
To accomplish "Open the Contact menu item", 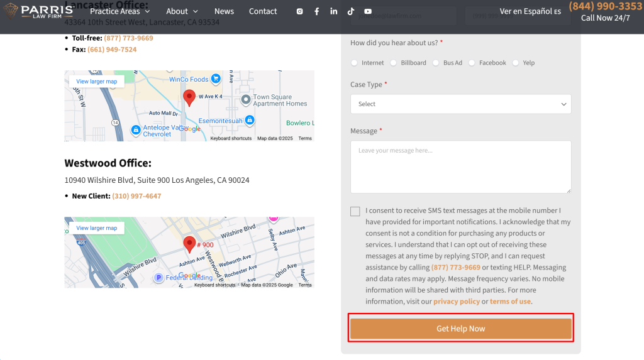I will point(263,11).
